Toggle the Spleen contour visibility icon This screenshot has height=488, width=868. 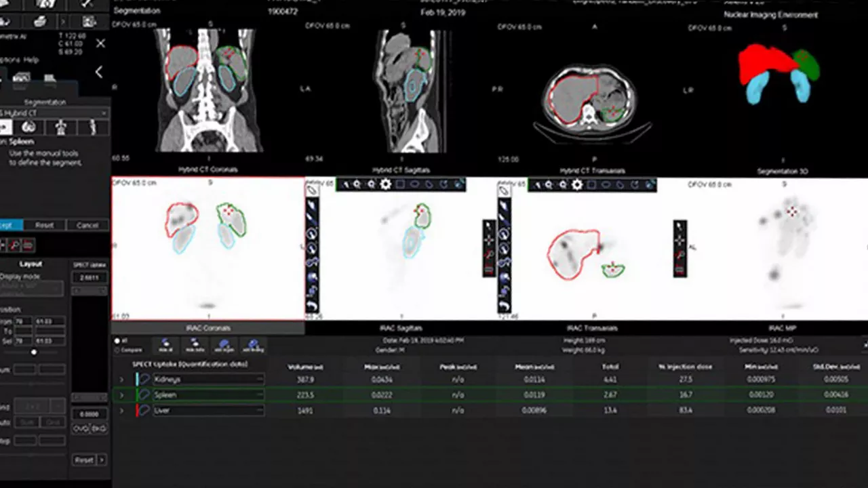tap(144, 394)
